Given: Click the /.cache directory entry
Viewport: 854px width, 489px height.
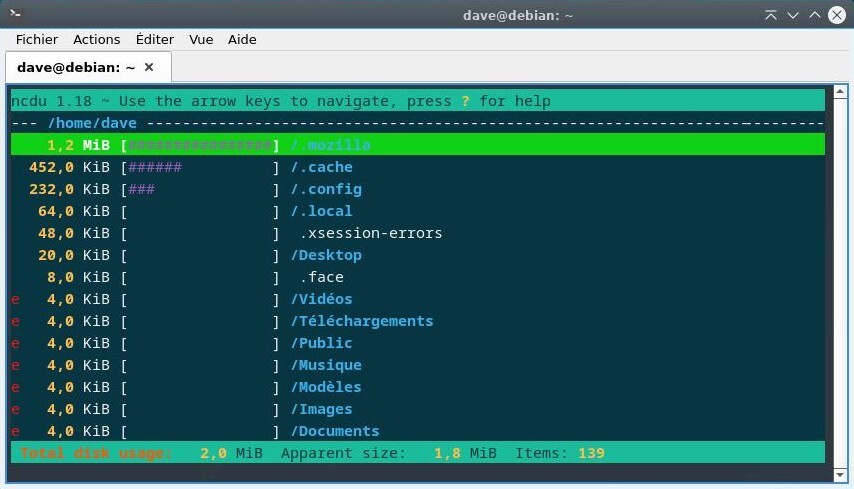Looking at the screenshot, I should click(x=322, y=167).
